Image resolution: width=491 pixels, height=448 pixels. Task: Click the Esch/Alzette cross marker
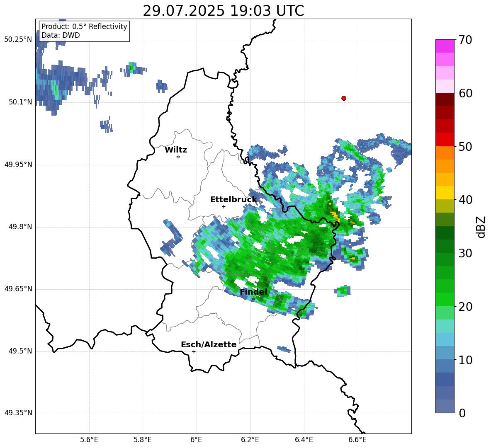tap(194, 351)
